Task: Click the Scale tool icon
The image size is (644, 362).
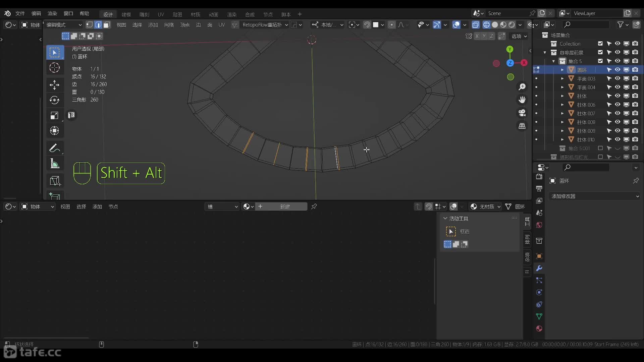Action: [x=54, y=115]
